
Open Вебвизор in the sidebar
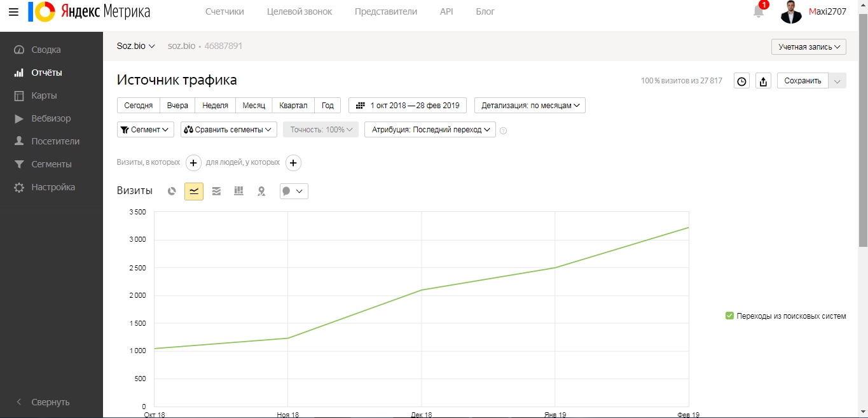click(51, 118)
